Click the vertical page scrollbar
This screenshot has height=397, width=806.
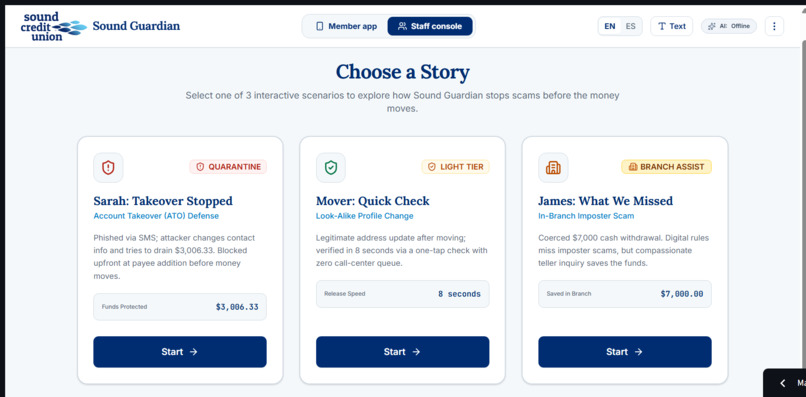tap(802, 201)
